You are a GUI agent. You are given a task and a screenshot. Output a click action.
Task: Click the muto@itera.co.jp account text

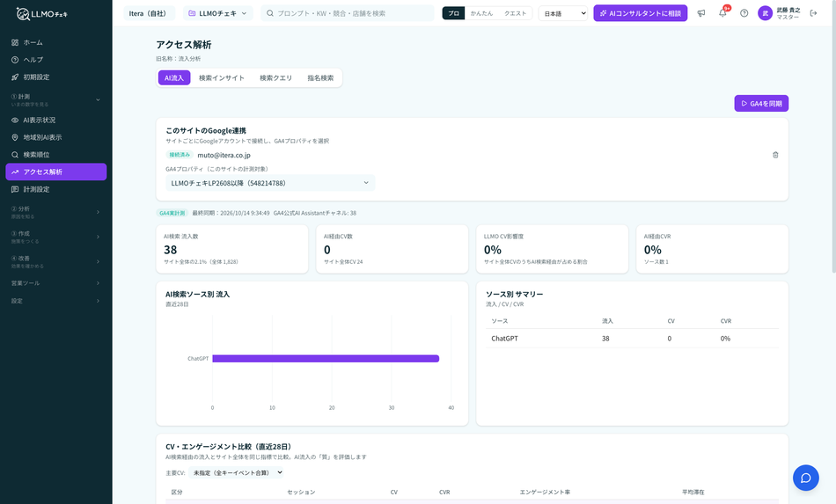(224, 155)
